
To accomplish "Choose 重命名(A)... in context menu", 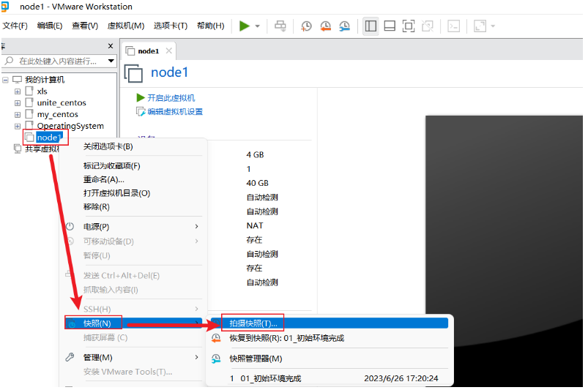I will coord(103,179).
